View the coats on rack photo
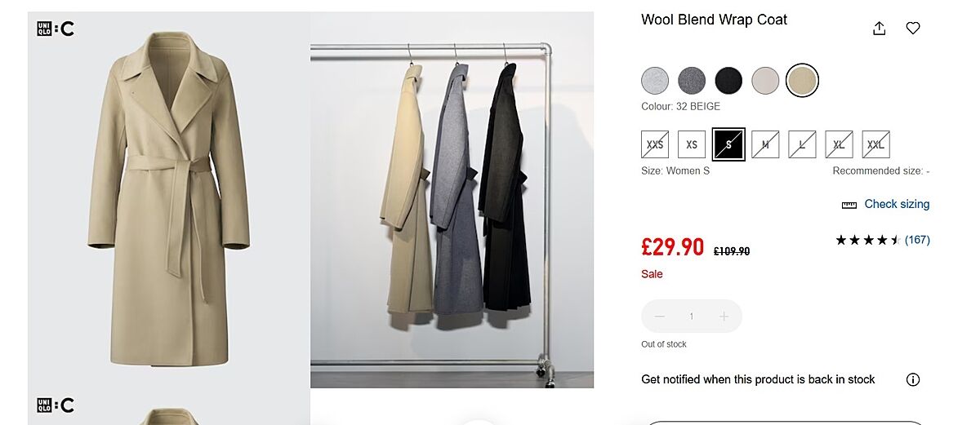The height and width of the screenshot is (425, 980). pyautogui.click(x=452, y=200)
